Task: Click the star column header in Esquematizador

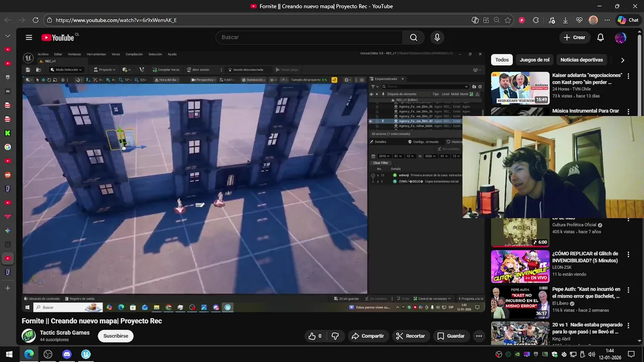Action: (x=377, y=94)
